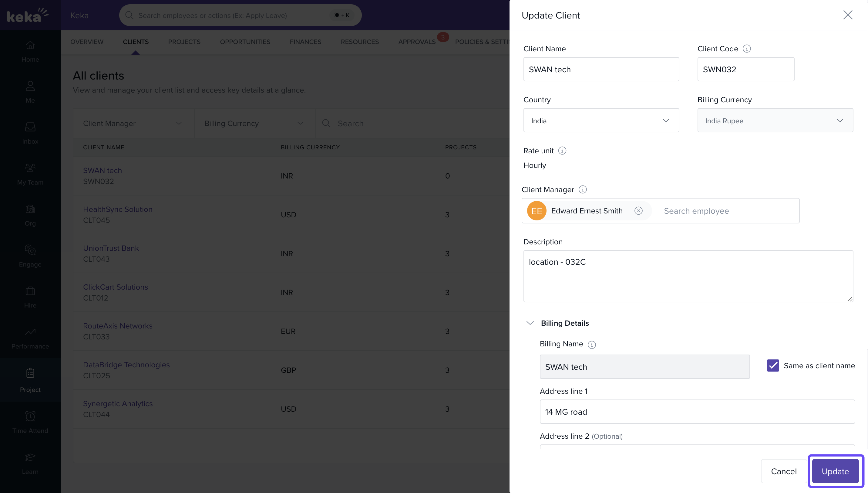Image resolution: width=868 pixels, height=493 pixels.
Task: Click the Address line 1 field
Action: tap(697, 412)
